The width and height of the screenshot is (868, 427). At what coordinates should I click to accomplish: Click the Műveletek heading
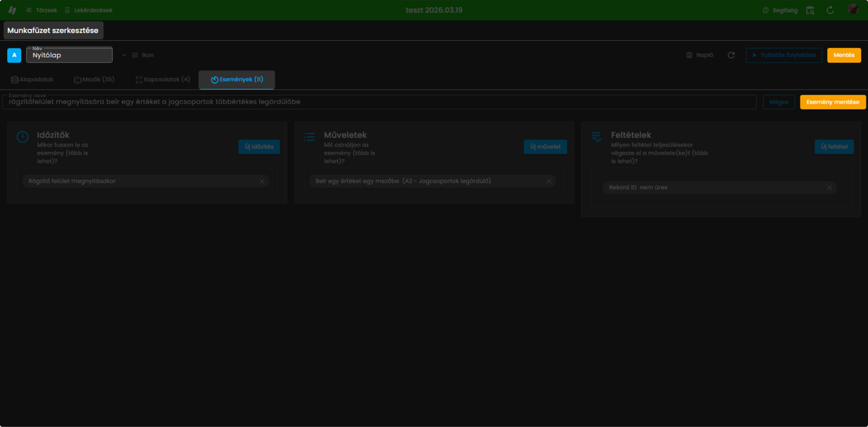pyautogui.click(x=345, y=135)
